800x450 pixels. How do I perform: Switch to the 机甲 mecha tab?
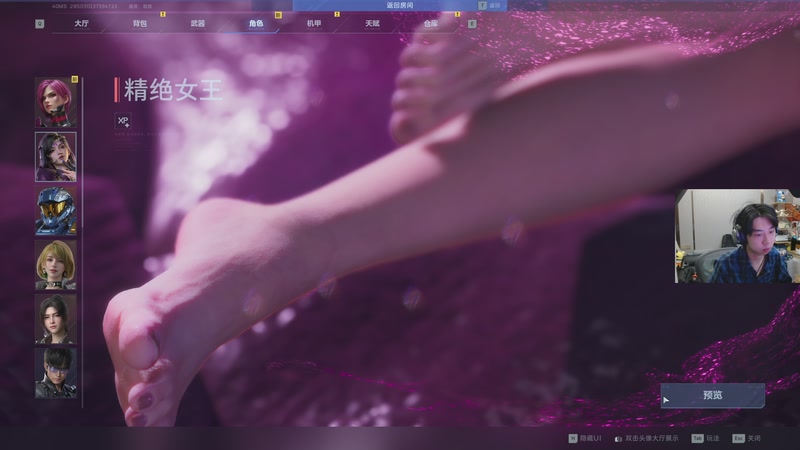click(314, 23)
